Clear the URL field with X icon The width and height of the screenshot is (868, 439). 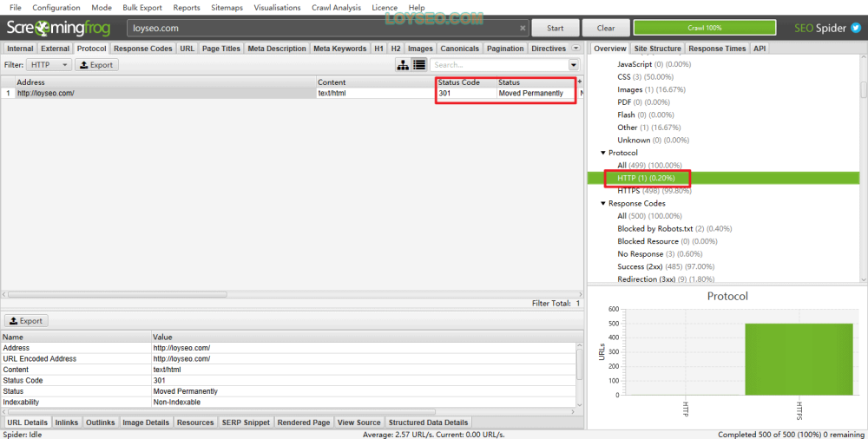523,28
